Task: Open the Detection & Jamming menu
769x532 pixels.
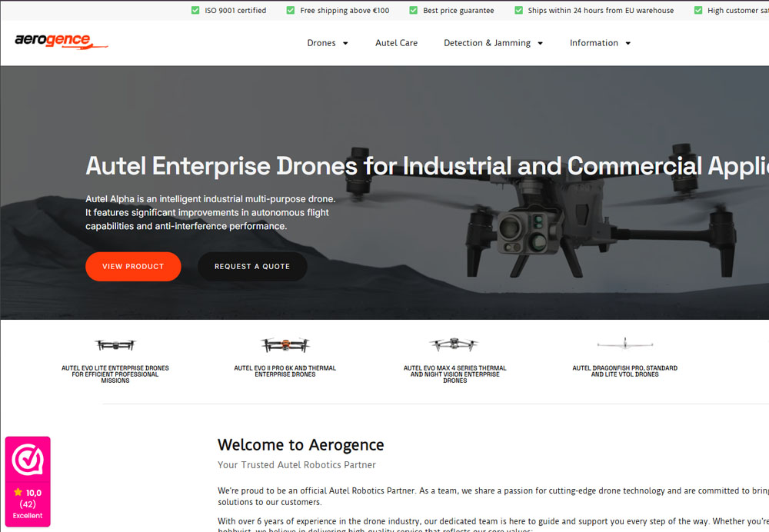Action: (x=487, y=43)
